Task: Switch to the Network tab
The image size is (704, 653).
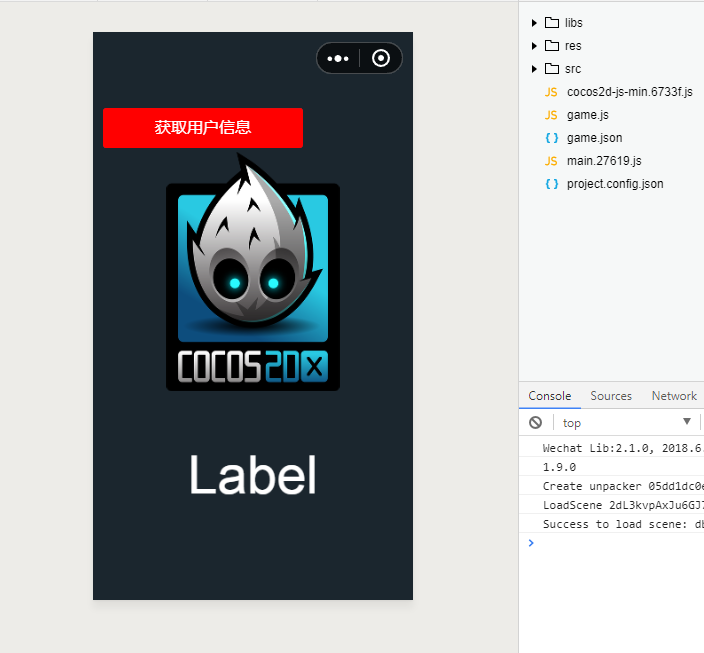Action: (x=674, y=396)
